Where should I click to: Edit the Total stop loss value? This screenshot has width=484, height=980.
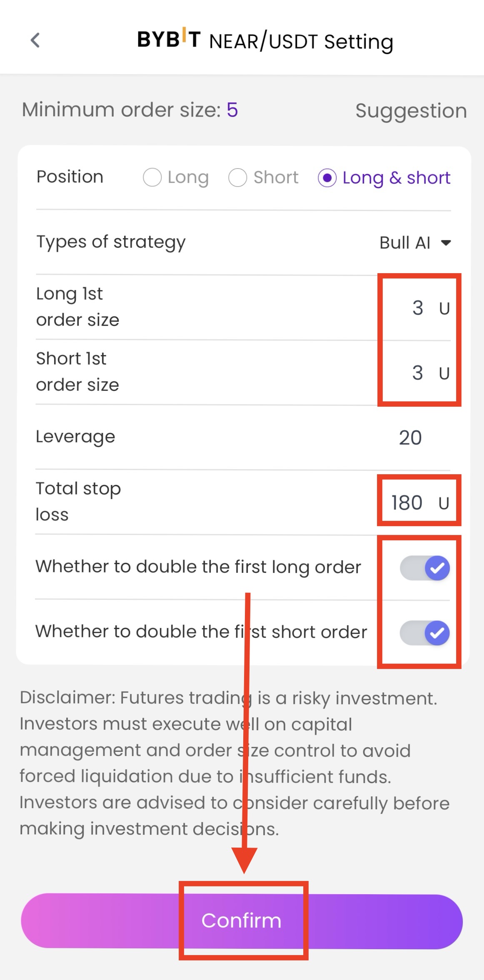[x=407, y=503]
